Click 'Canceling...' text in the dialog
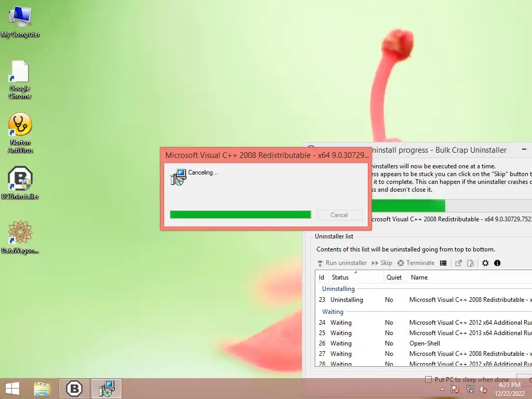 pyautogui.click(x=203, y=172)
